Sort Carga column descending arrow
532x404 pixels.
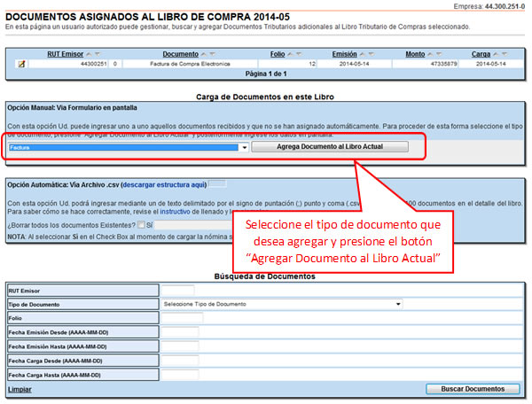[x=505, y=54]
